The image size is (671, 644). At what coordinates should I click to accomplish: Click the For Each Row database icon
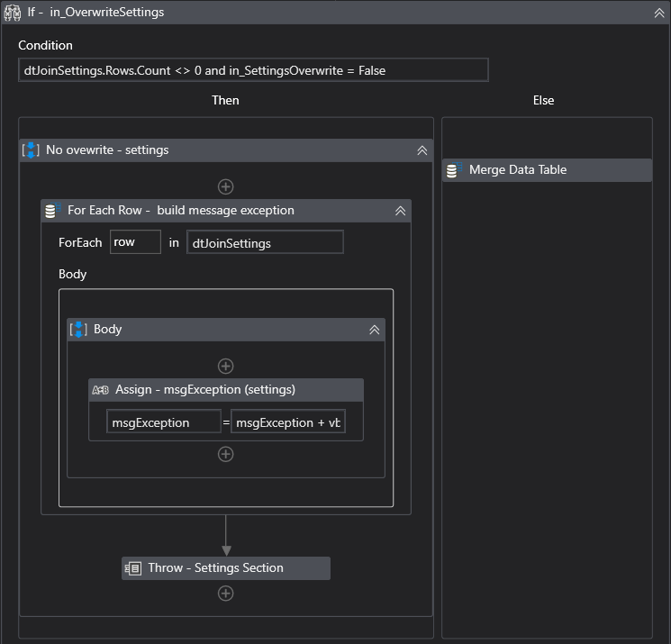[x=52, y=211]
